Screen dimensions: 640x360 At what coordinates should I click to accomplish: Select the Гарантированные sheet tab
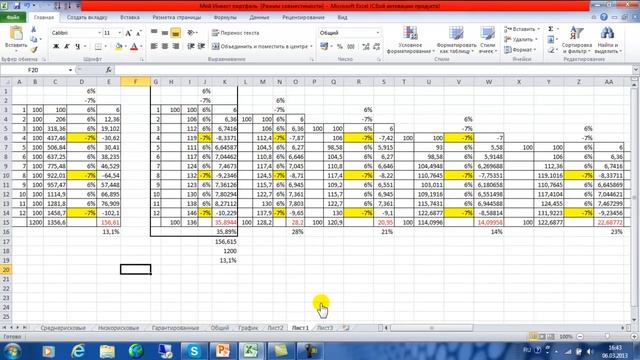coord(175,328)
